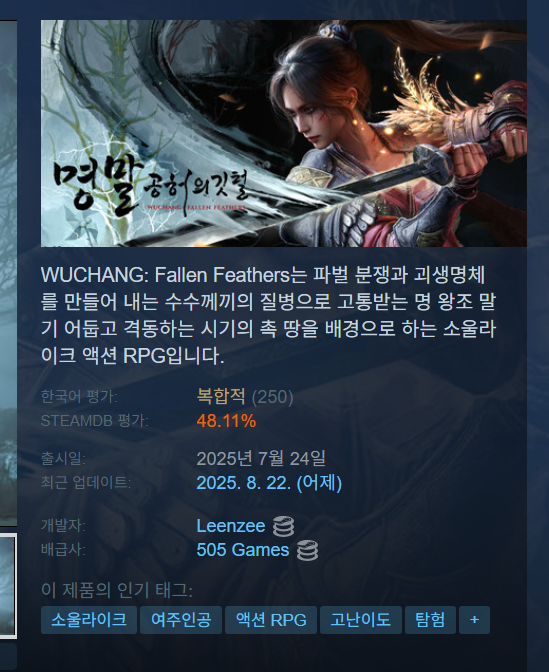Viewport: 549px width, 672px height.
Task: Click the release date 2025년 7월 24일
Action: (261, 459)
